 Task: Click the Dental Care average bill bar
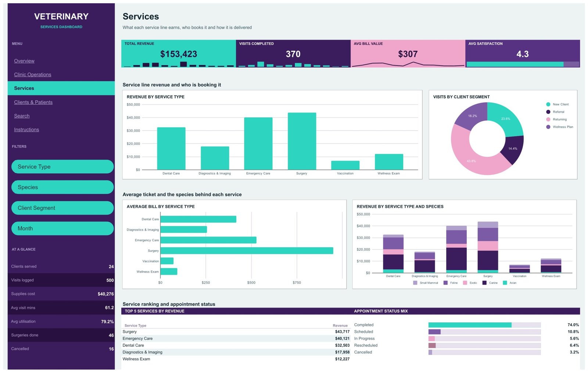[198, 219]
